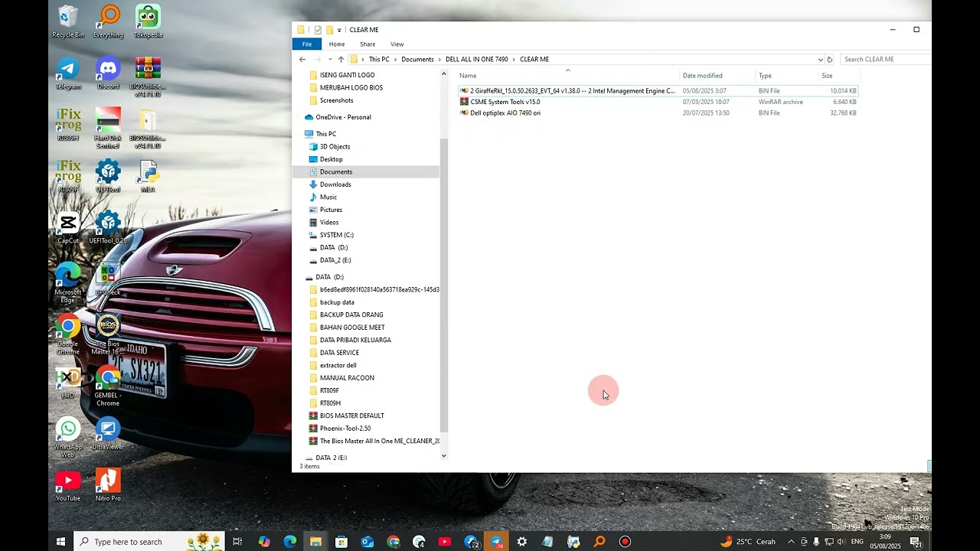Viewport: 980px width, 551px height.
Task: Select the Google Chrome desktop shortcut
Action: point(68,334)
